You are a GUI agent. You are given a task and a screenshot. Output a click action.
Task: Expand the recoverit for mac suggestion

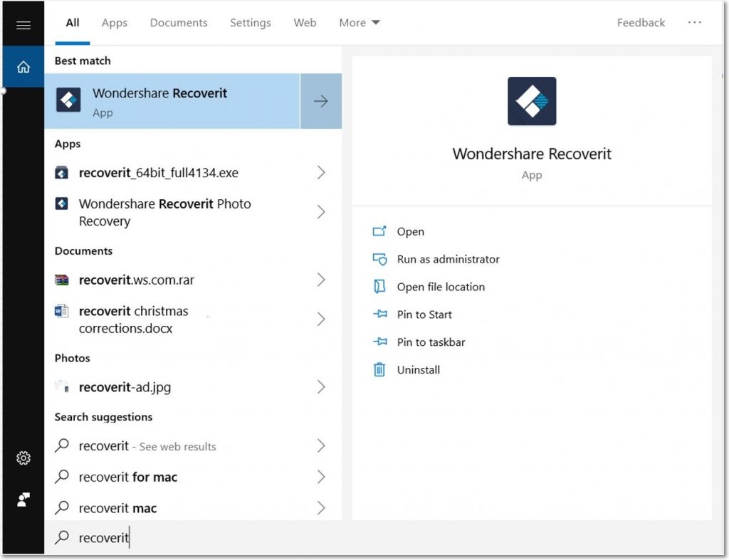point(321,477)
